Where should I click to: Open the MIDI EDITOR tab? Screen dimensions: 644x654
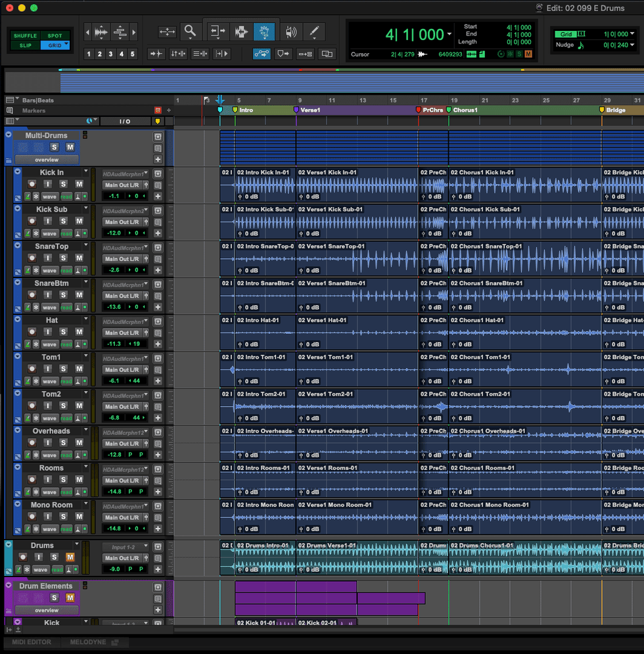32,642
